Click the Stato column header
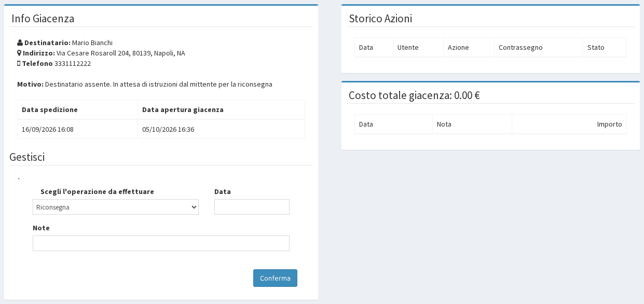This screenshot has width=644, height=304. coord(605,47)
